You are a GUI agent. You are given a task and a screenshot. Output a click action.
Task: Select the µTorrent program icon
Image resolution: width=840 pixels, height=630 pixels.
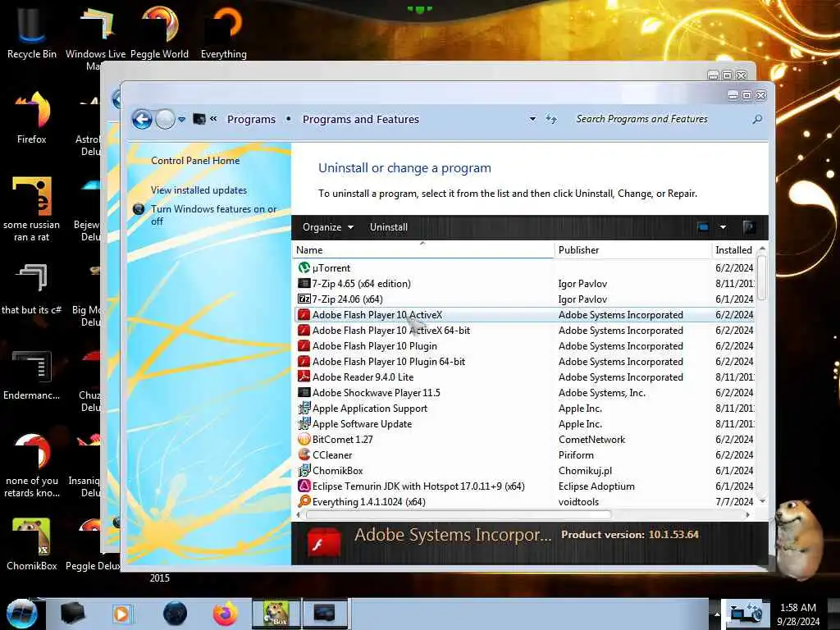point(304,268)
